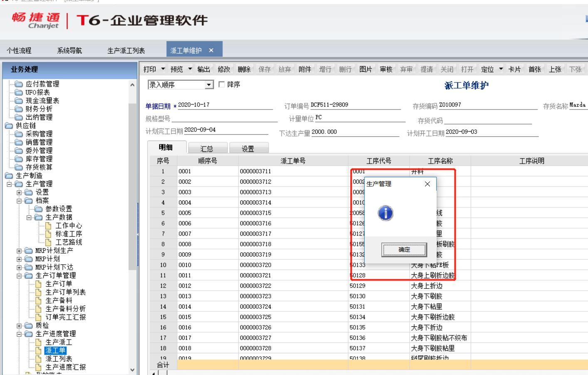Viewport: 588px width, 375px height.
Task: Select cell 0000003722 in 派工单号 column
Action: [x=293, y=286]
